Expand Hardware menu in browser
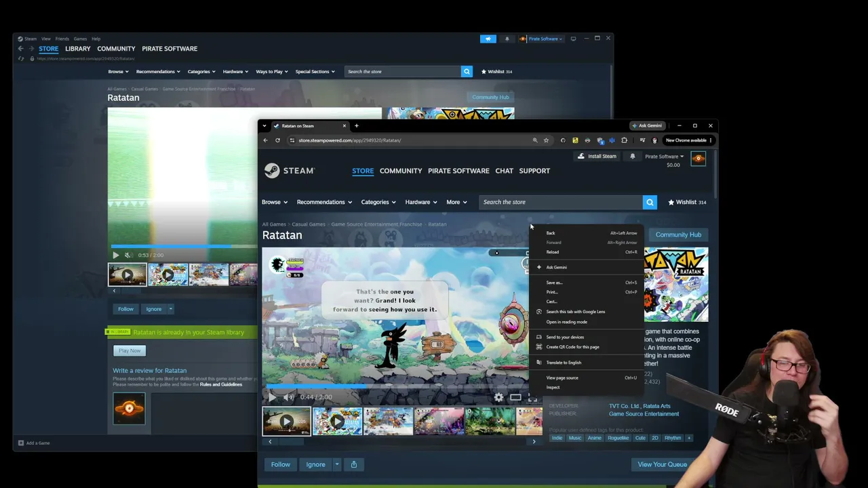Viewport: 868px width, 488px height. 421,202
